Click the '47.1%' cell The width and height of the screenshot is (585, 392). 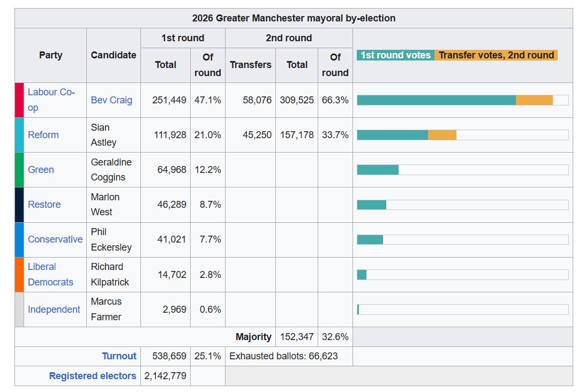tap(208, 100)
